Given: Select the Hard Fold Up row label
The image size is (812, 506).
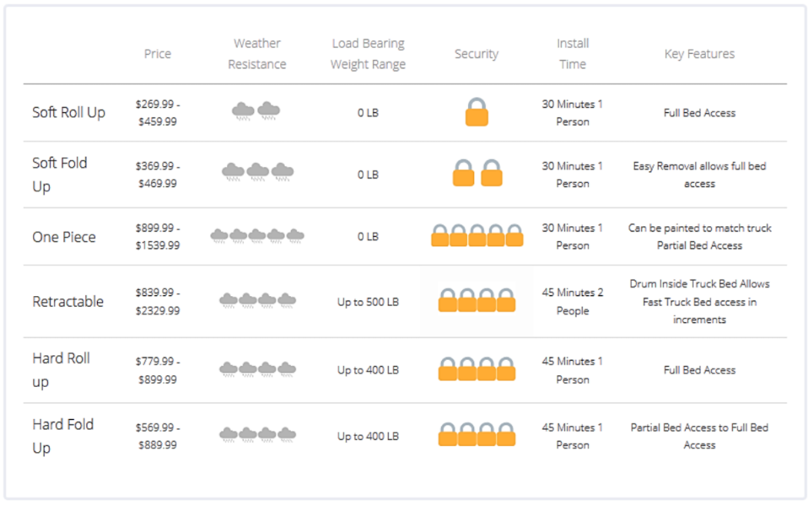Looking at the screenshot, I should click(62, 435).
